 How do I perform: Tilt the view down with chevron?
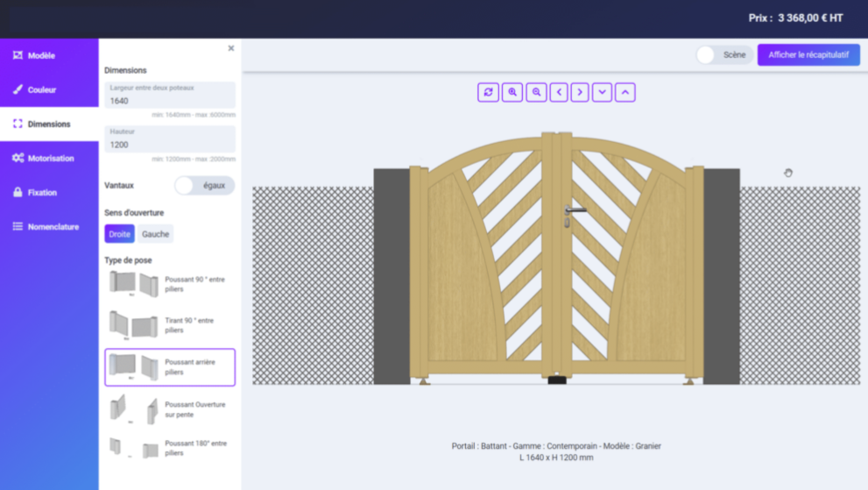tap(603, 93)
